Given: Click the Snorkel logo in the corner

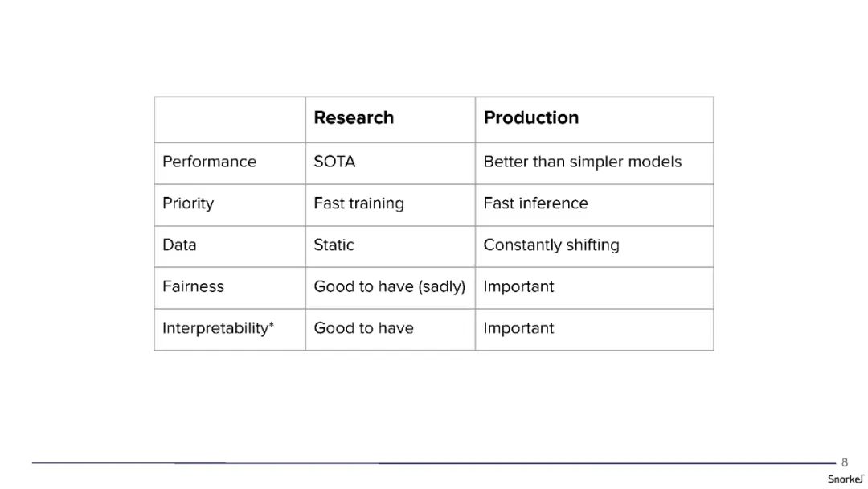Looking at the screenshot, I should 845,479.
